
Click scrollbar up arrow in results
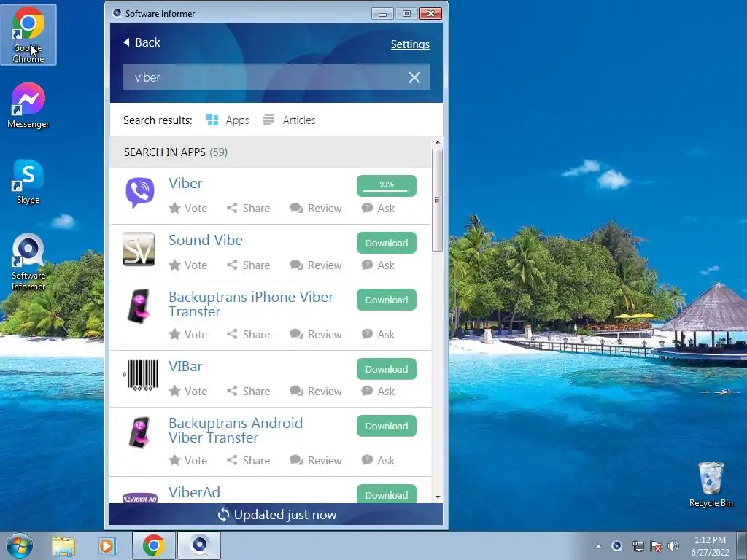pyautogui.click(x=438, y=142)
